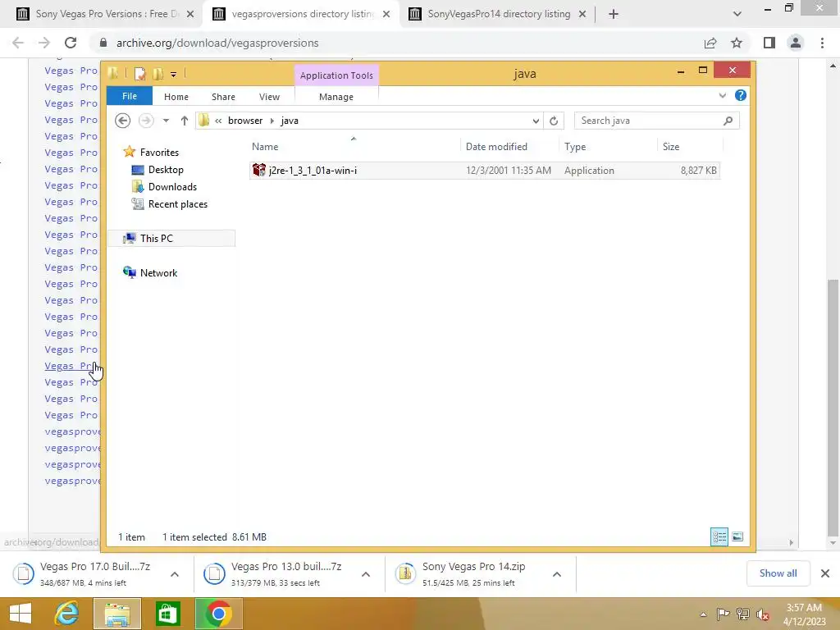Open options for Vegas Pro 13.0 download
The image size is (840, 630).
click(366, 573)
